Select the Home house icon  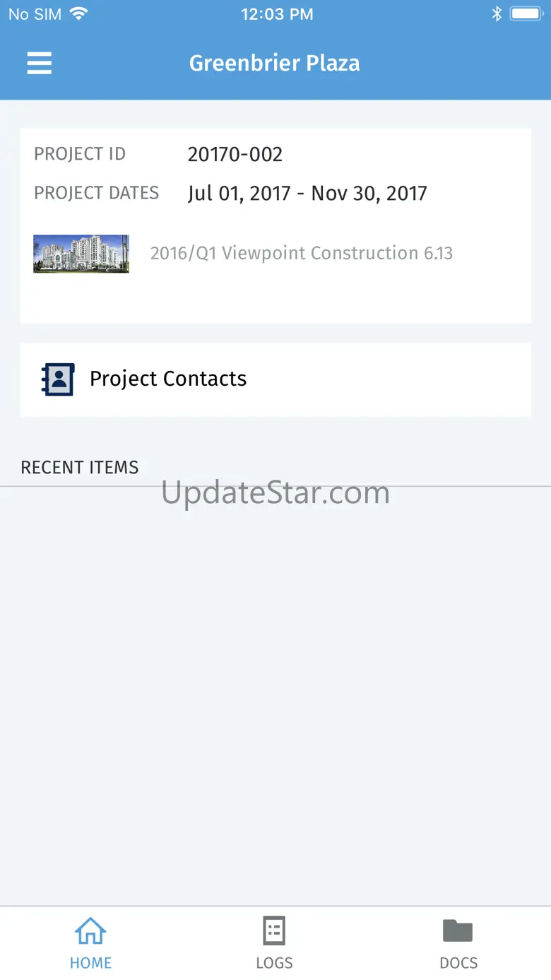pyautogui.click(x=90, y=931)
